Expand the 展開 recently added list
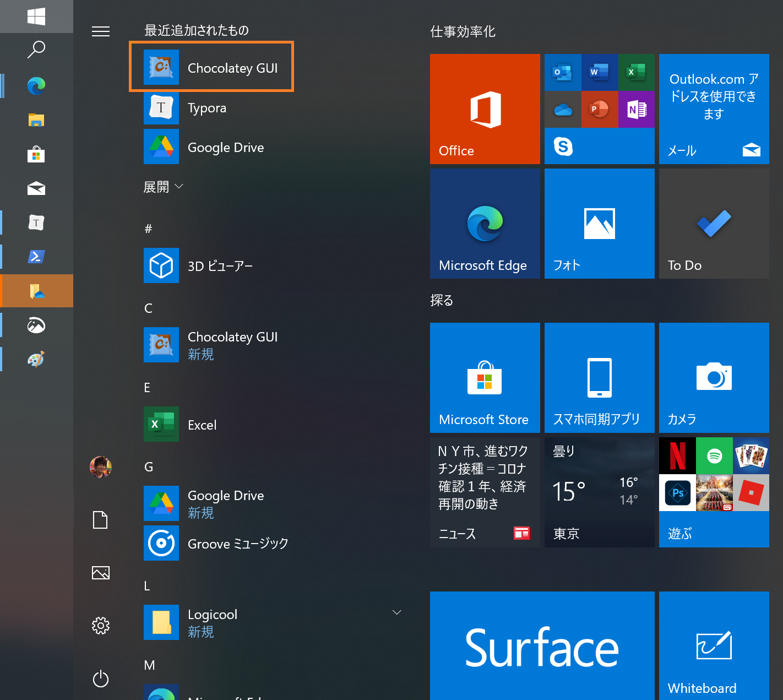783x700 pixels. pyautogui.click(x=163, y=187)
